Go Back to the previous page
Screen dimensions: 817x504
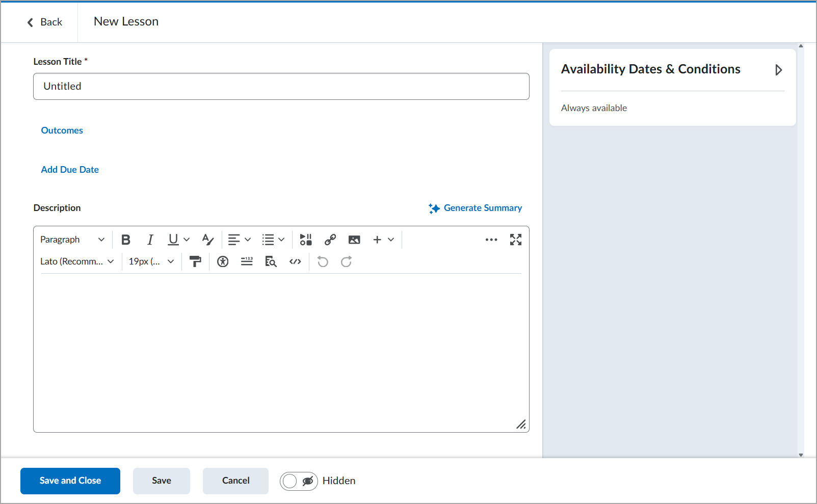click(44, 22)
